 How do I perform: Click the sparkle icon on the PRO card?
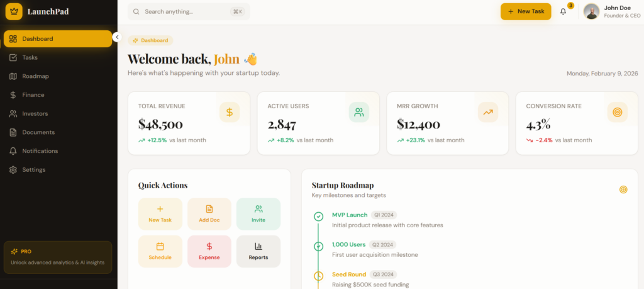click(x=14, y=252)
